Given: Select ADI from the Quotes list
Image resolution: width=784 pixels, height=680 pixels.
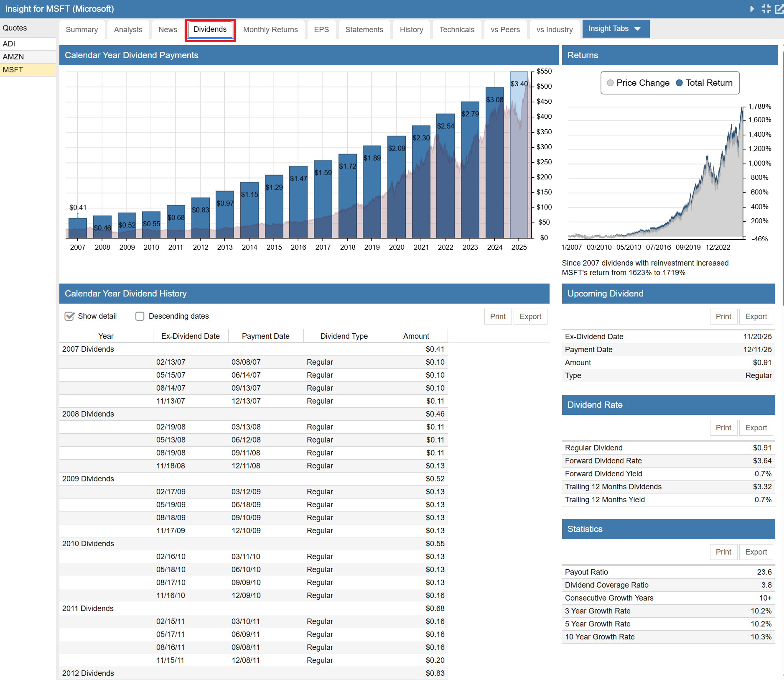Looking at the screenshot, I should click(x=9, y=44).
